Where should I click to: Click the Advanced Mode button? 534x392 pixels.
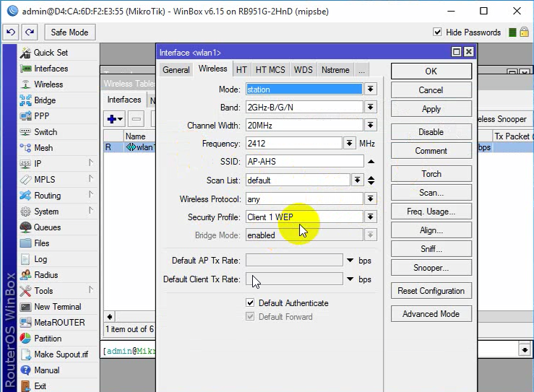431,314
